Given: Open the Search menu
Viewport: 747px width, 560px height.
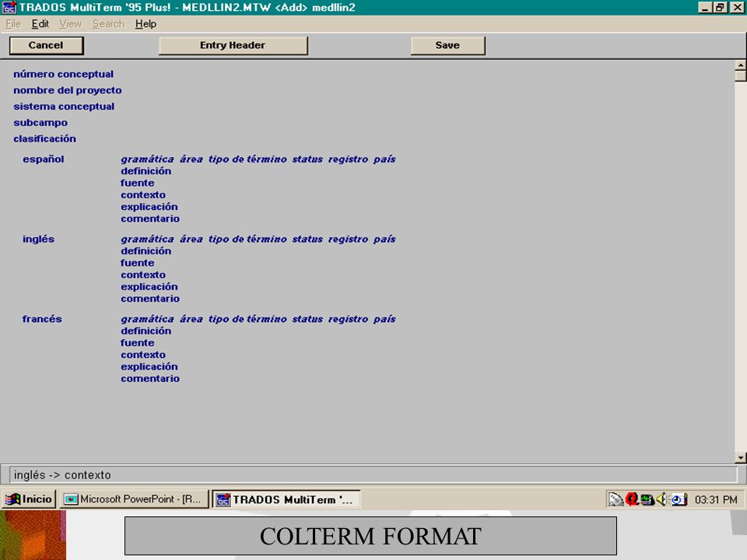Looking at the screenshot, I should tap(108, 24).
